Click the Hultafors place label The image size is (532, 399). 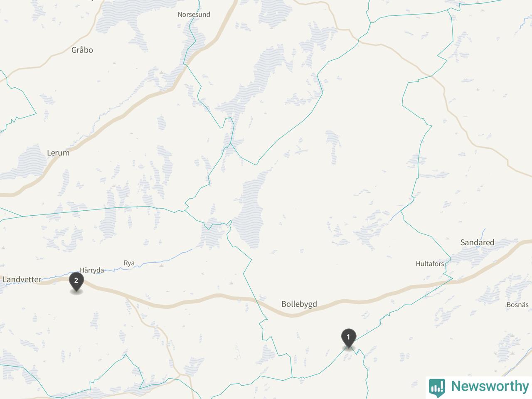(430, 264)
